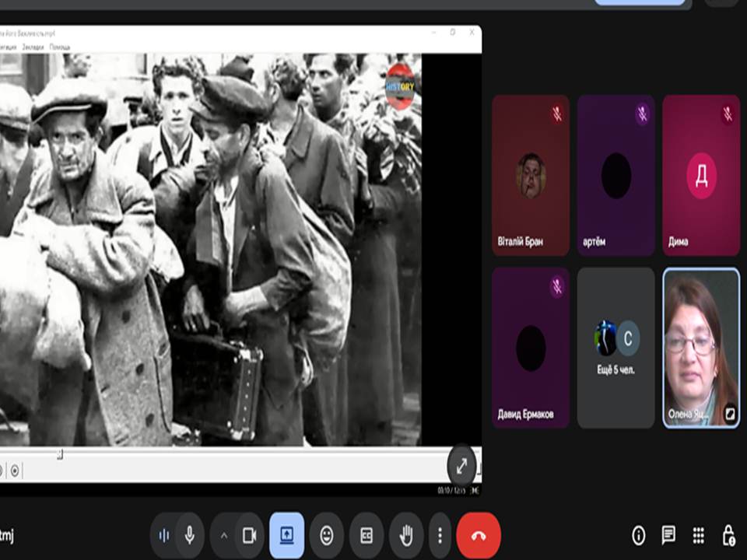Screen dimensions: 747x560
Task: Open the audio settings indicator beside the mic
Action: 164,535
